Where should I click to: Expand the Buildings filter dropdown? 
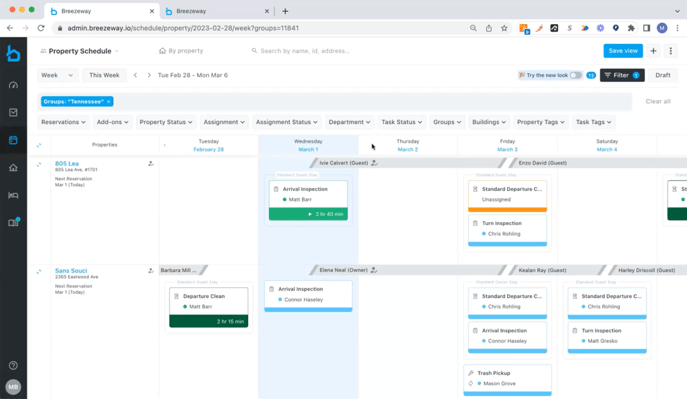click(489, 122)
